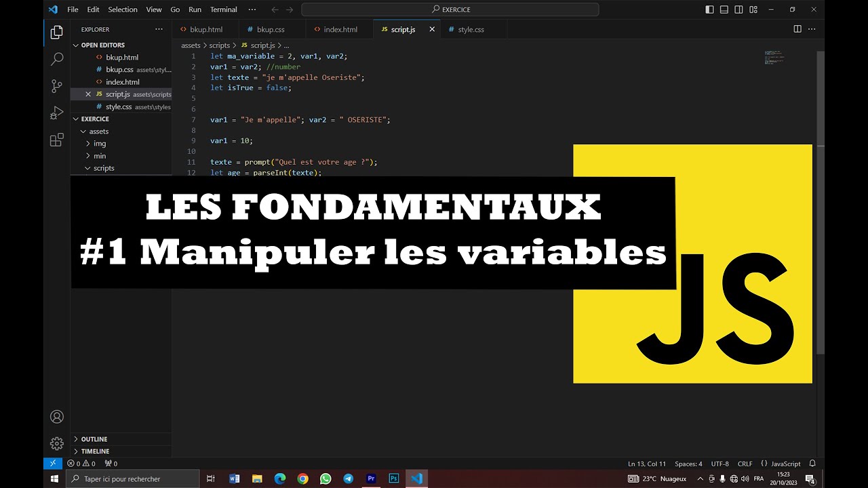Change encoding via UTF-8
The height and width of the screenshot is (488, 868).
[720, 464]
